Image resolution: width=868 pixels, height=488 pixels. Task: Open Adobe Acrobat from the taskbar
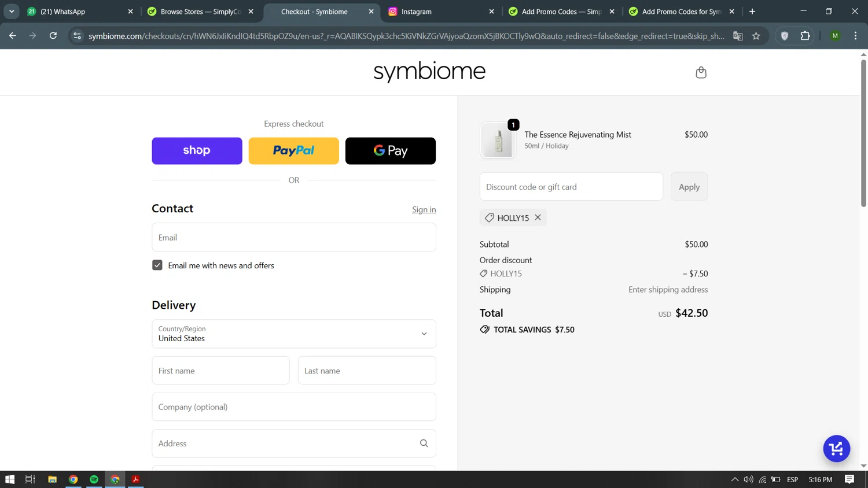tap(135, 479)
